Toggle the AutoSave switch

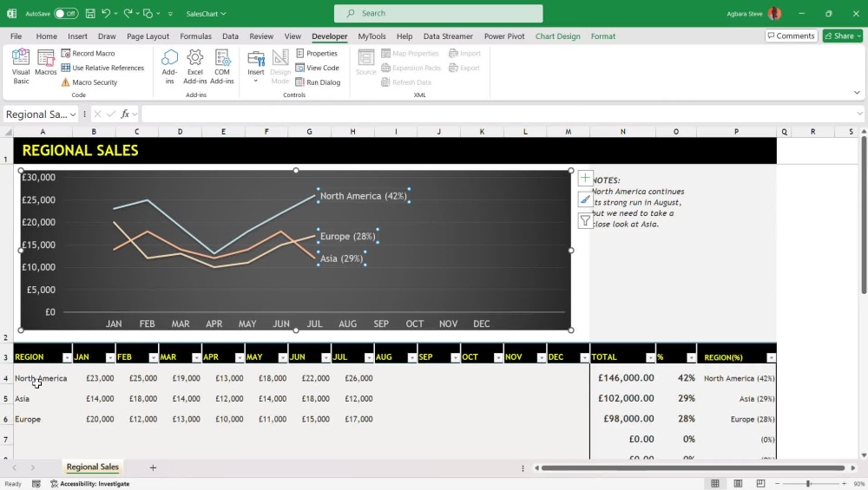(66, 13)
